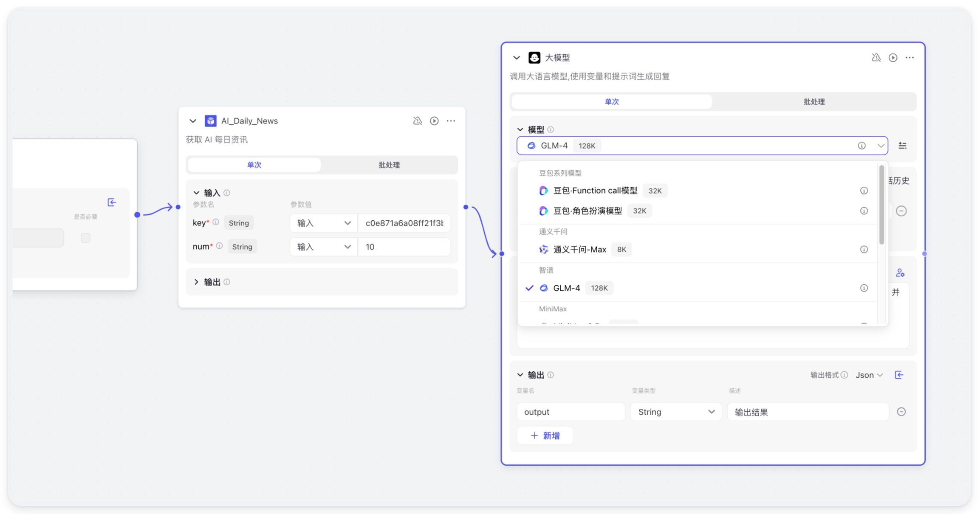Expand the 输出 section in AI_Daily_News
This screenshot has height=514, width=980.
pyautogui.click(x=197, y=282)
